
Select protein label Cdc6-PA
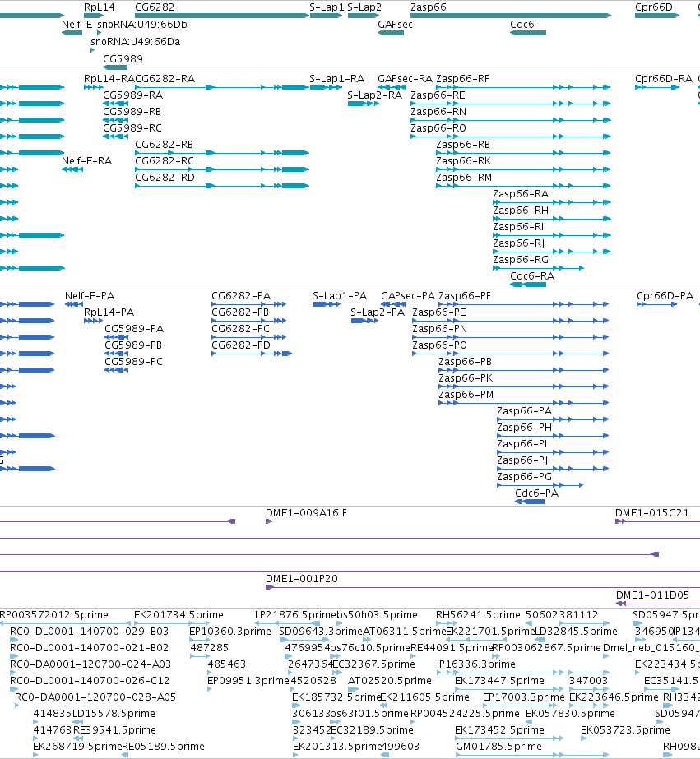point(537,493)
